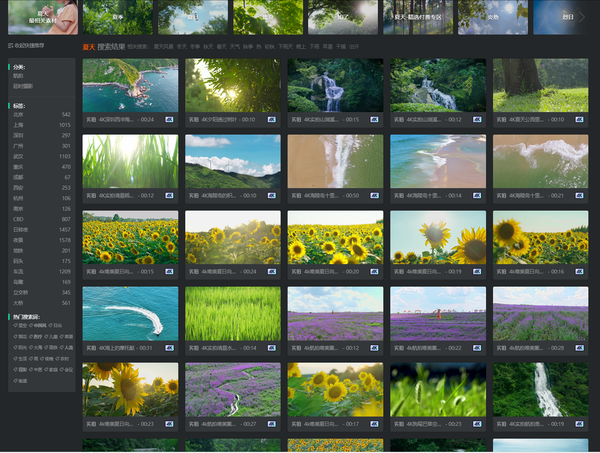600x453 pixels.
Task: Click the 4K badge on the 00:21 surf foam video
Action: [x=579, y=196]
